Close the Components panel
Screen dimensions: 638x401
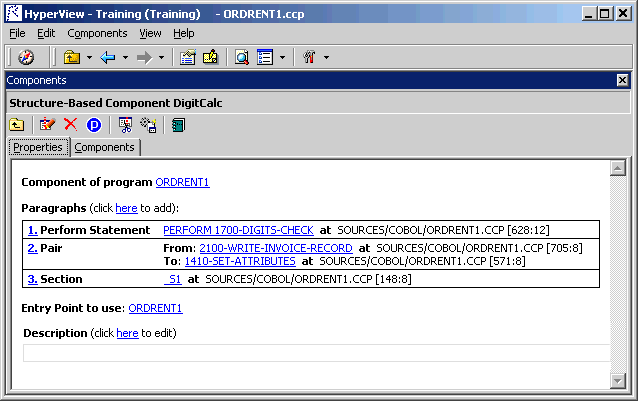(x=622, y=80)
